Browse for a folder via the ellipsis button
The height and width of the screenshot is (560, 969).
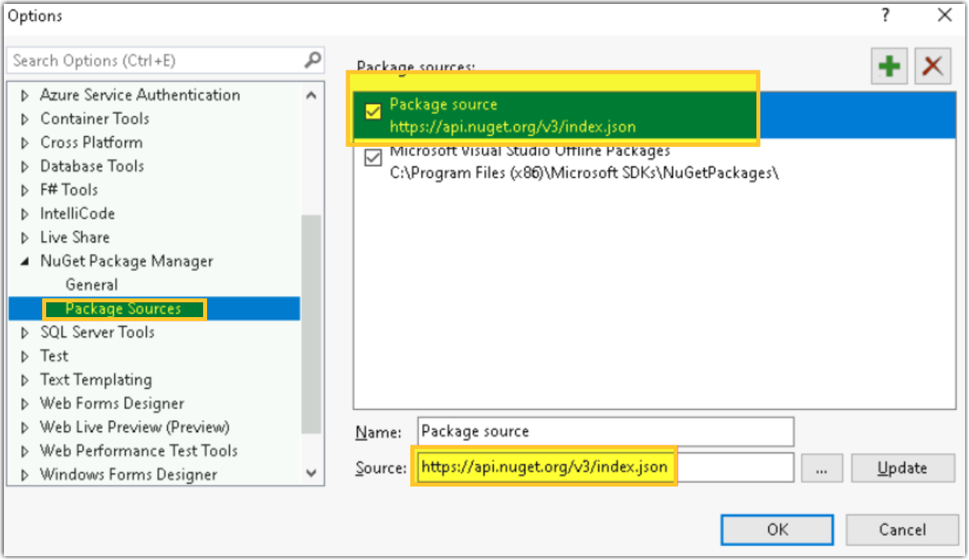coord(821,467)
